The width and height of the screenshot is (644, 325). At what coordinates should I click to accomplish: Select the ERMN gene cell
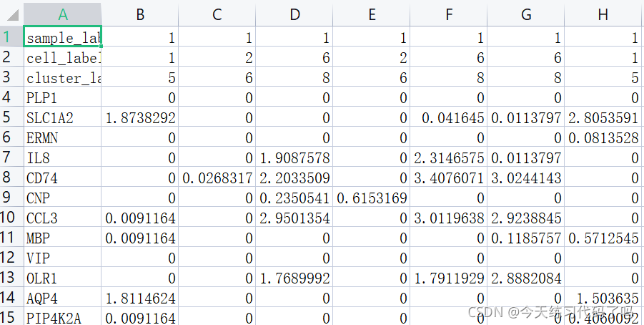coord(62,137)
